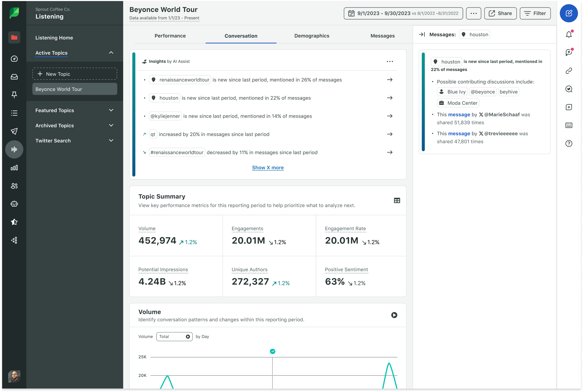The height and width of the screenshot is (392, 583).
Task: Select the paper-plane Publishing icon
Action: coord(14,131)
